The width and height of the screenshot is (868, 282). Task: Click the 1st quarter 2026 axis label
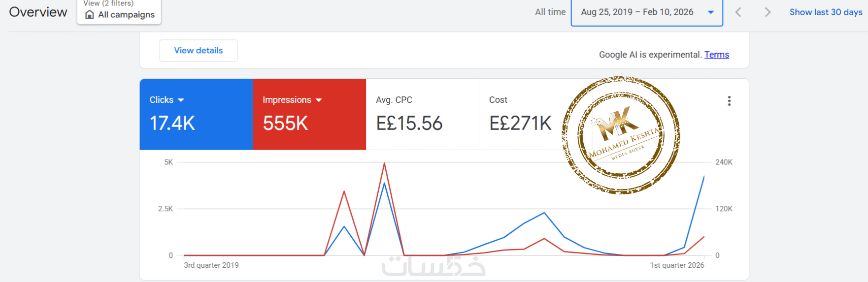pyautogui.click(x=677, y=265)
